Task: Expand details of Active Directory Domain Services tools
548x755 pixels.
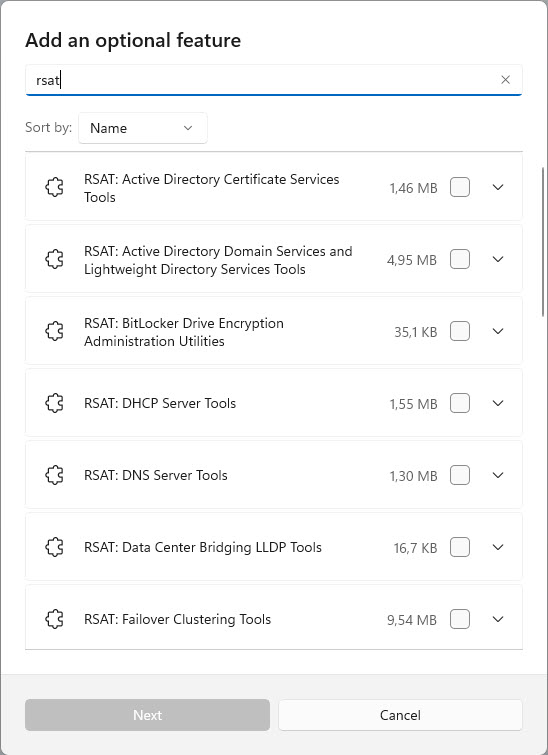Action: coord(498,260)
